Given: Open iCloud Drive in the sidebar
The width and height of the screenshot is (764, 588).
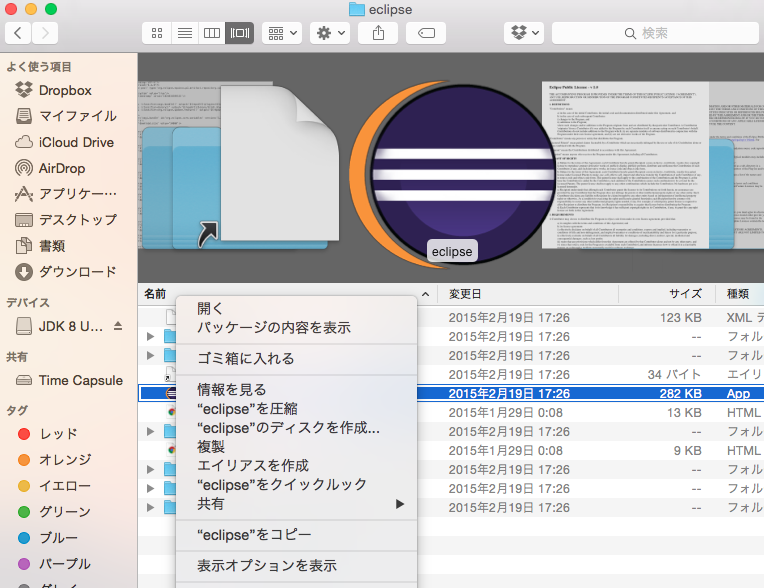Looking at the screenshot, I should click(65, 142).
